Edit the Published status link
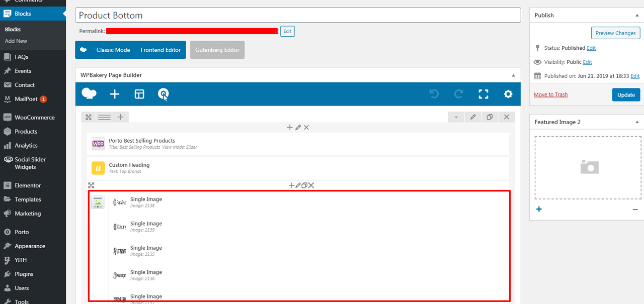Image resolution: width=644 pixels, height=304 pixels. 591,48
